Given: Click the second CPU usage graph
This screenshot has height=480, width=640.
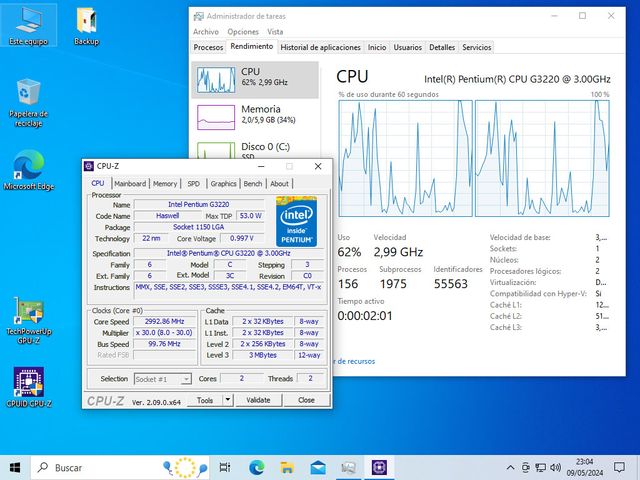Looking at the screenshot, I should 542,158.
